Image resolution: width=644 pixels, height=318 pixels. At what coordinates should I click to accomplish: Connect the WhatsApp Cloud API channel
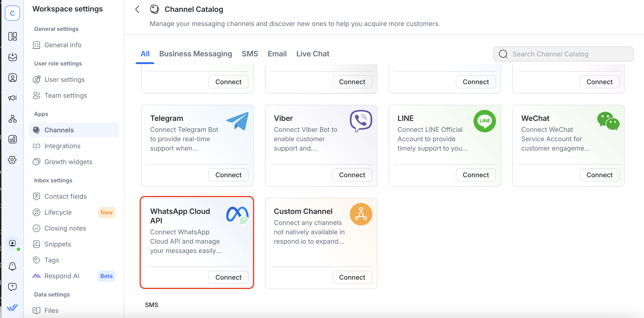tap(228, 277)
